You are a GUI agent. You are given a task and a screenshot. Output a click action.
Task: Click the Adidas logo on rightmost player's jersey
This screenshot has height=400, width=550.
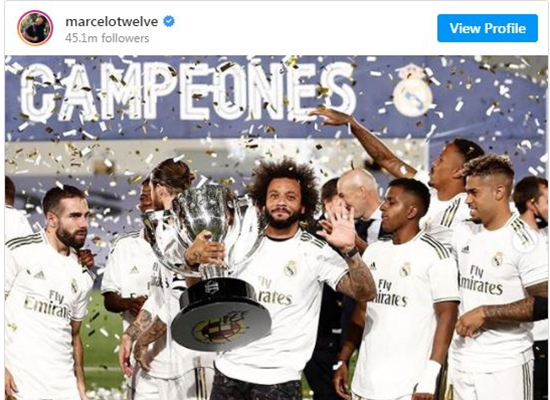(x=465, y=249)
